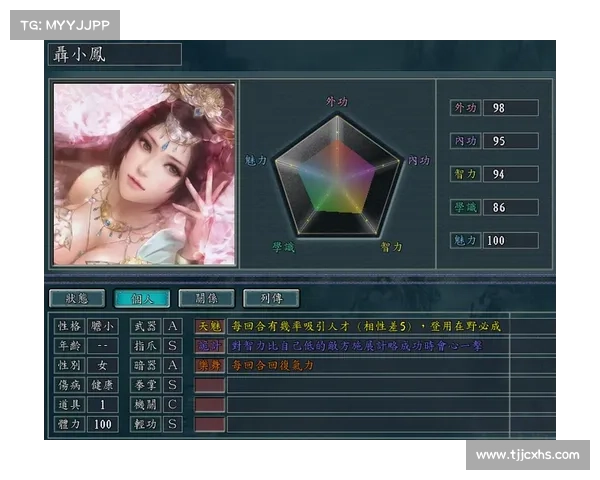Image resolution: width=600 pixels, height=480 pixels.
Task: Click the S rank beside 指爪
Action: [x=173, y=345]
